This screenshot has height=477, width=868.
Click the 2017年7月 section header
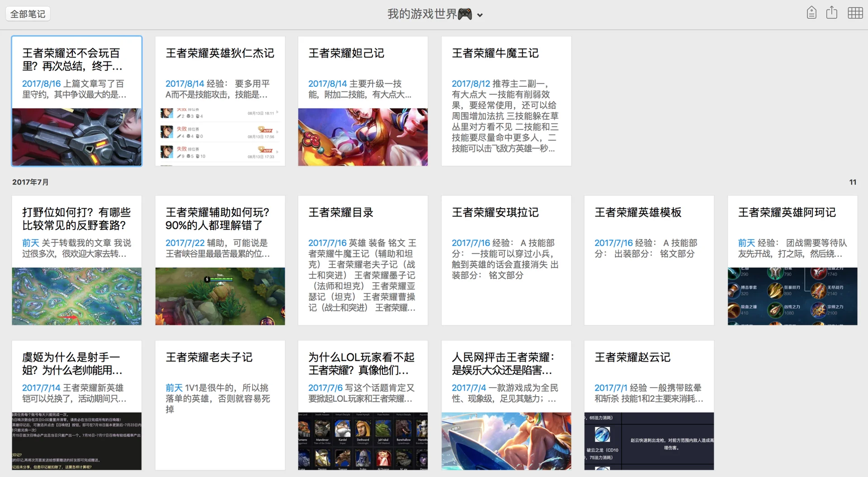pyautogui.click(x=30, y=182)
